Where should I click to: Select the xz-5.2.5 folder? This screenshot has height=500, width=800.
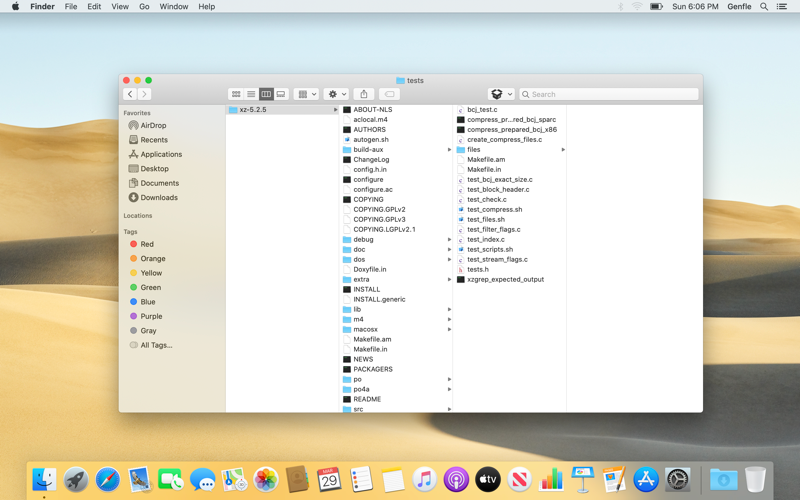283,110
